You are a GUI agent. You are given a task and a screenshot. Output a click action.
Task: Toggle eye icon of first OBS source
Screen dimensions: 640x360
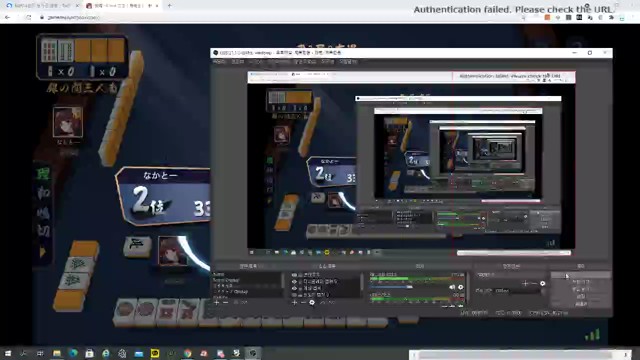pyautogui.click(x=294, y=275)
